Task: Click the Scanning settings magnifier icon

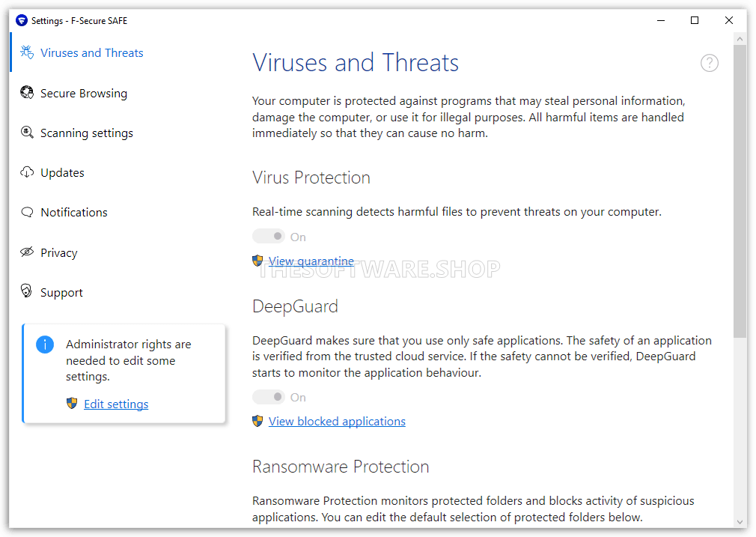Action: tap(27, 133)
